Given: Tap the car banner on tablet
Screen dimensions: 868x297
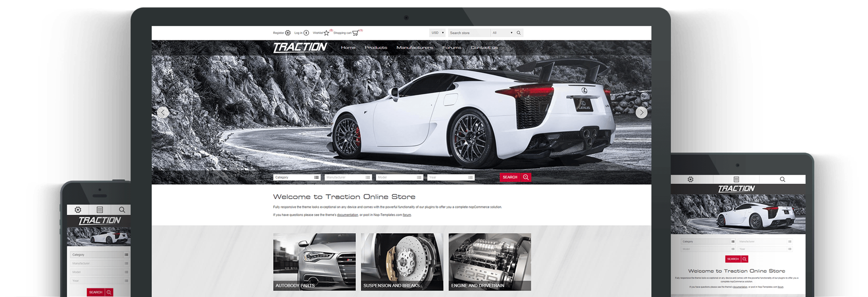Looking at the screenshot, I should pyautogui.click(x=738, y=214).
